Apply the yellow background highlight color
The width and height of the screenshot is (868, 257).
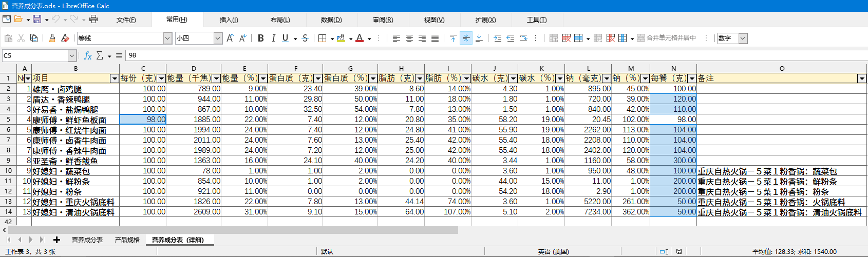point(341,38)
